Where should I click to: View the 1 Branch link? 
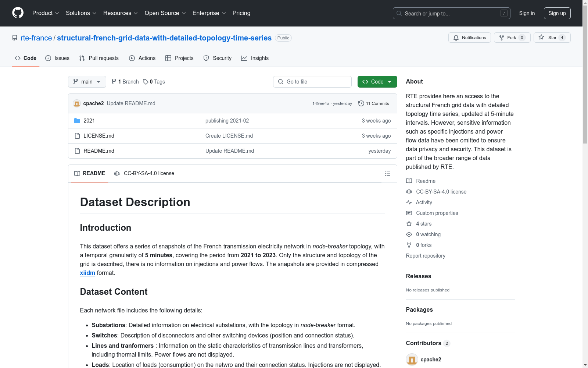click(125, 82)
